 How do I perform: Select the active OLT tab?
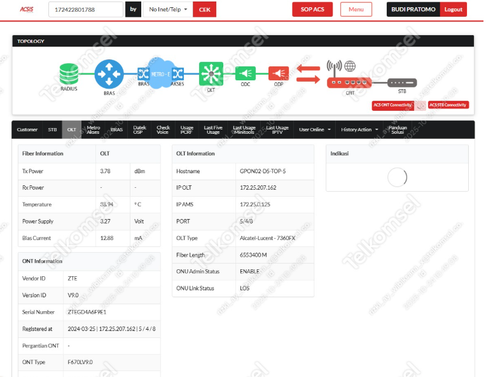[x=71, y=129]
